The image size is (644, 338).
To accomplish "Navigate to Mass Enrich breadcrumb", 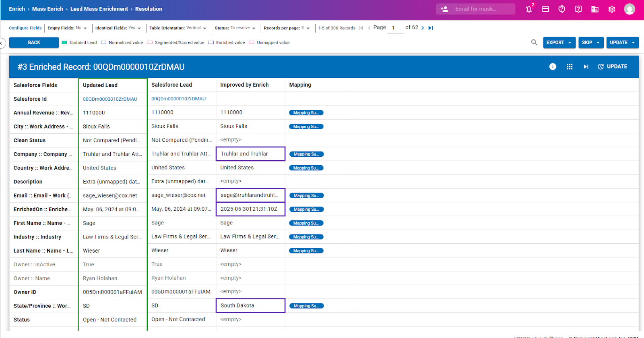I will [x=47, y=9].
